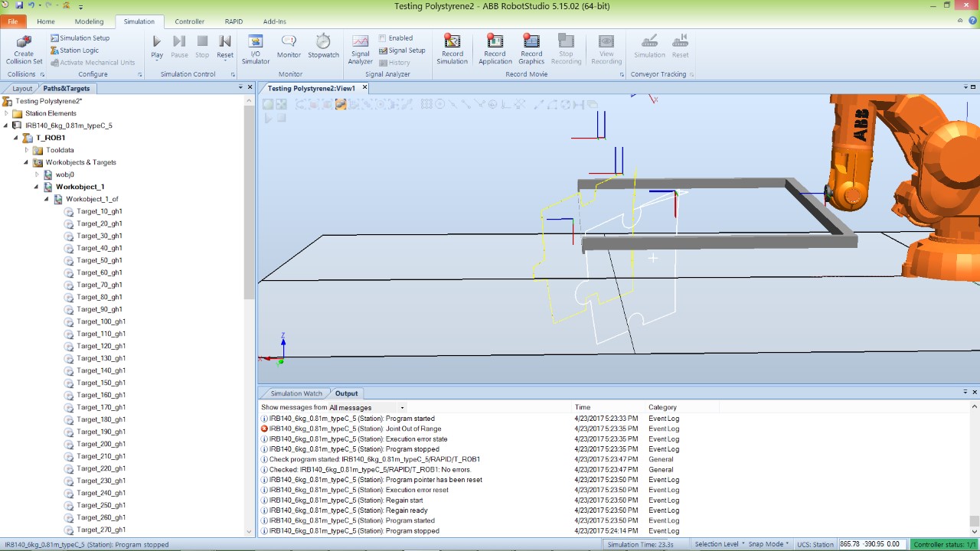This screenshot has height=551, width=980.
Task: Select Target_100_gh1 in tree
Action: point(101,321)
